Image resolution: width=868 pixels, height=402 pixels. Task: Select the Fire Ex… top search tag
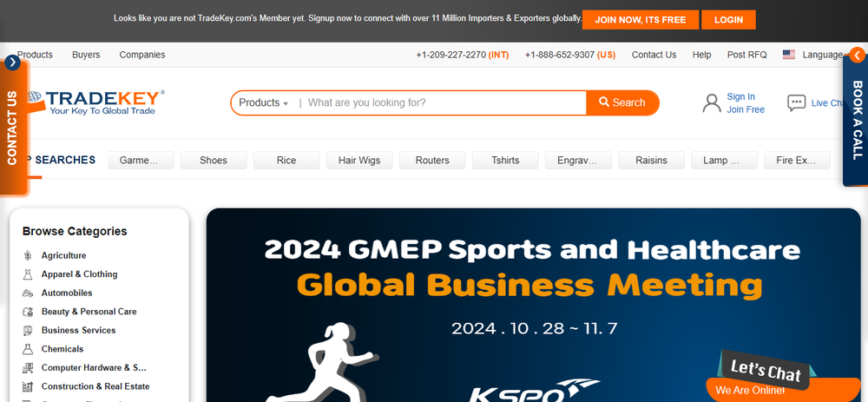coord(797,161)
